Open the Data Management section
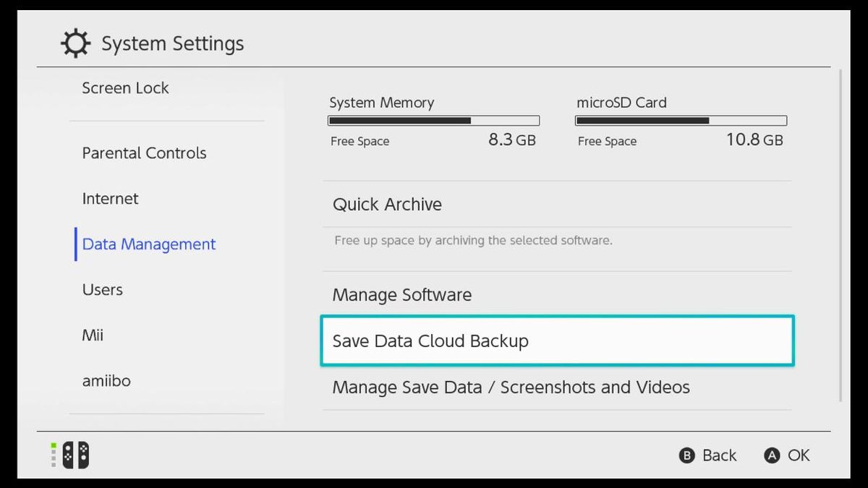Image resolution: width=868 pixels, height=488 pixels. pyautogui.click(x=148, y=244)
